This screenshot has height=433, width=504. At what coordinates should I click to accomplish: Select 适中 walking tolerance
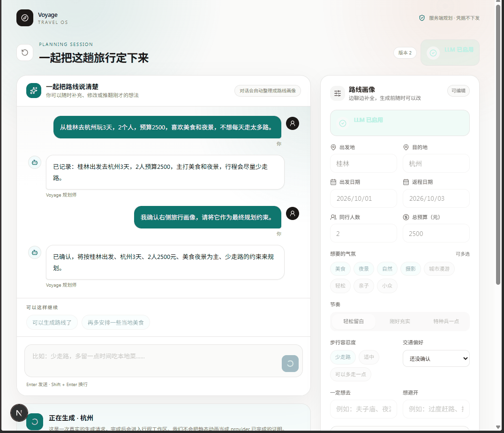pos(369,357)
